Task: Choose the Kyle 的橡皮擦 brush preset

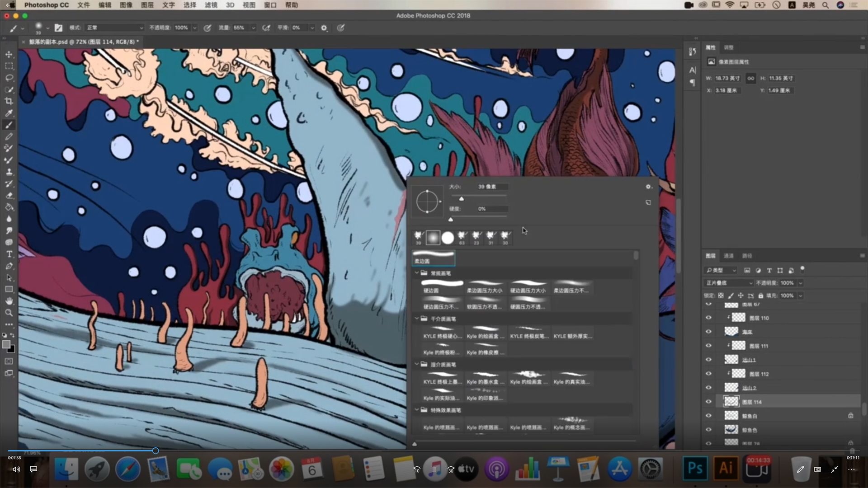Action: click(x=485, y=348)
